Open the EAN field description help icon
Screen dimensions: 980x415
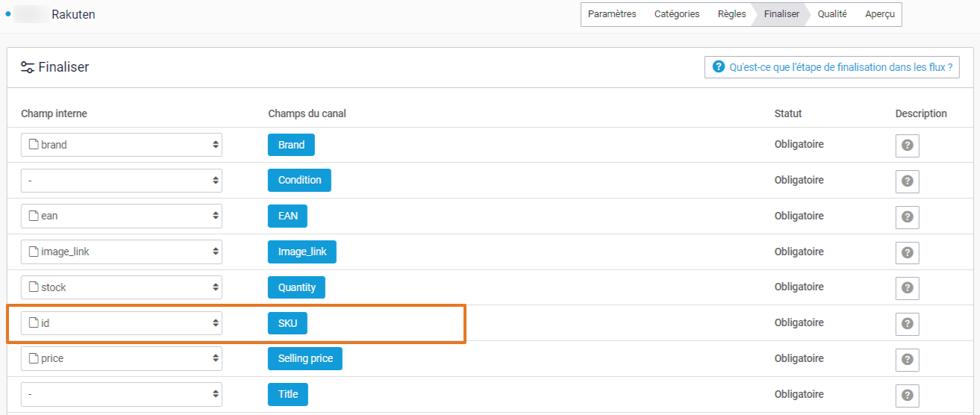pyautogui.click(x=907, y=216)
